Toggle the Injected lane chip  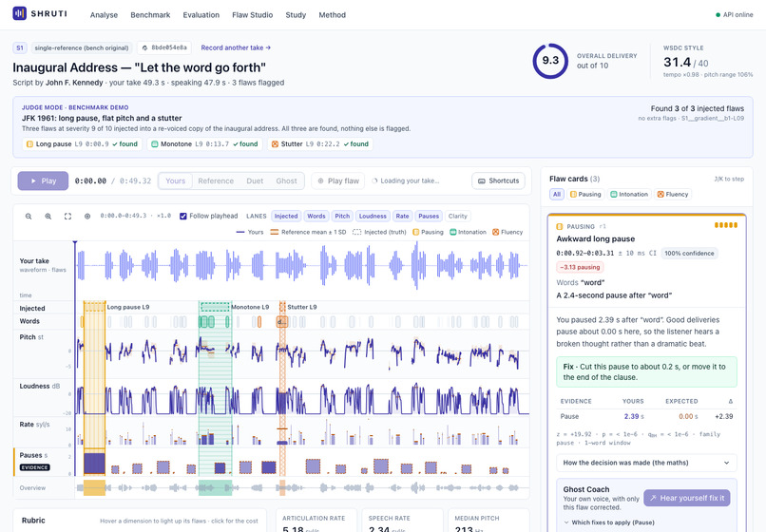click(x=286, y=216)
